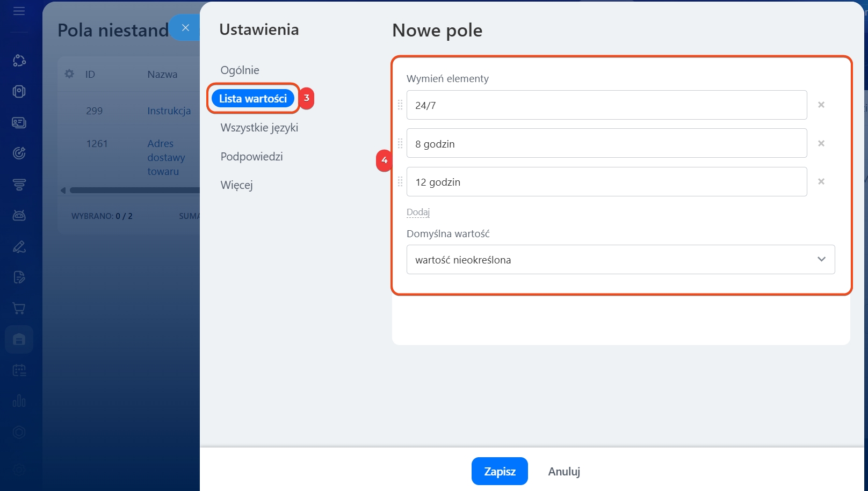
Task: Open the bar chart analytics sidebar icon
Action: (x=19, y=401)
